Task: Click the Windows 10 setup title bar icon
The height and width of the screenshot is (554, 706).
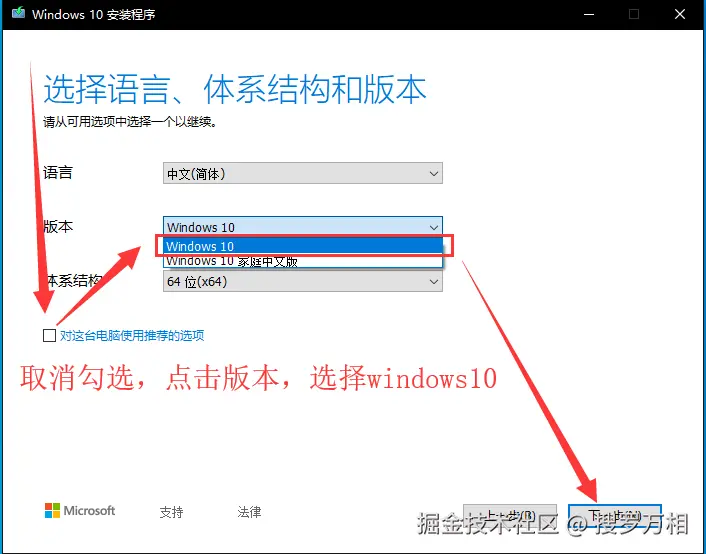Action: [18, 13]
